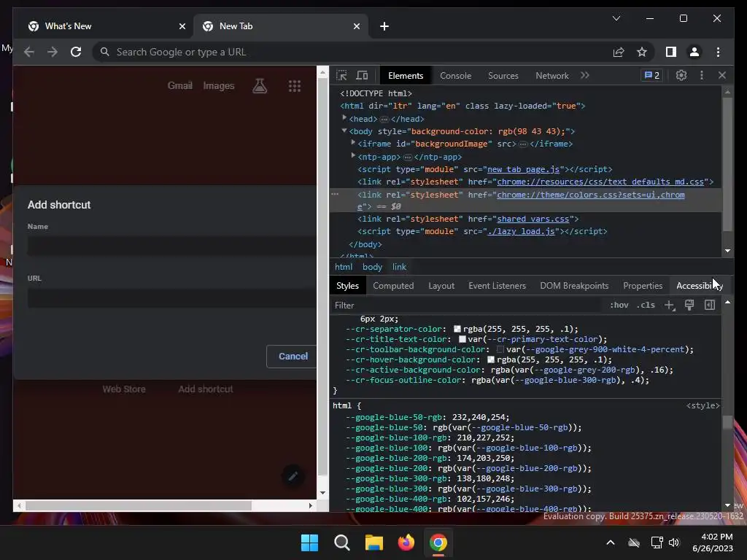The width and height of the screenshot is (747, 560).
Task: Click the Chrome Labs flask icon
Action: [260, 86]
